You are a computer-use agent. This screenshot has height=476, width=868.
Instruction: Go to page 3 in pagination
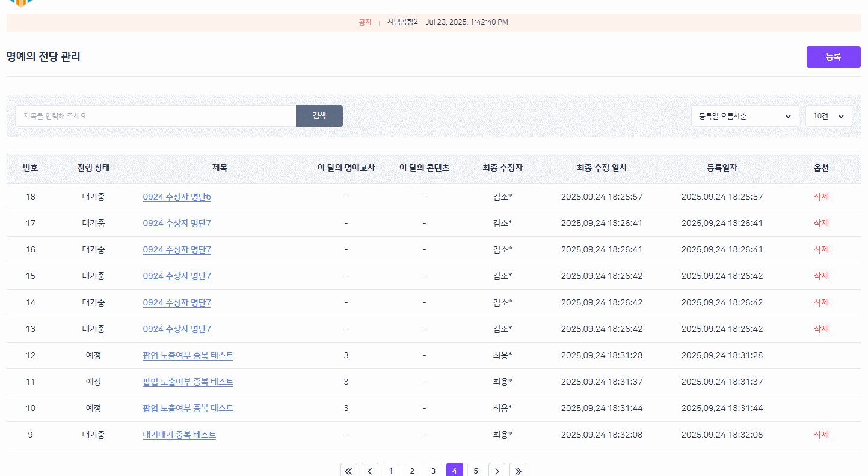coord(433,471)
